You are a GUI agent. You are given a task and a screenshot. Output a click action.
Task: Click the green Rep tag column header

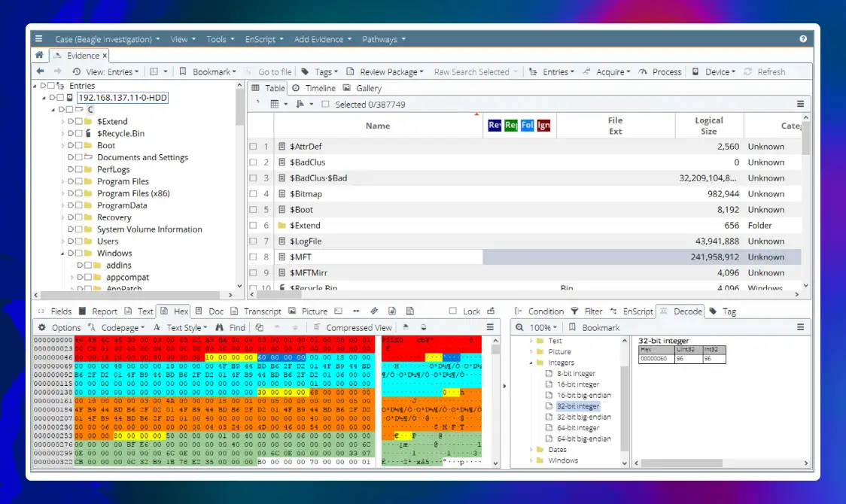(511, 125)
